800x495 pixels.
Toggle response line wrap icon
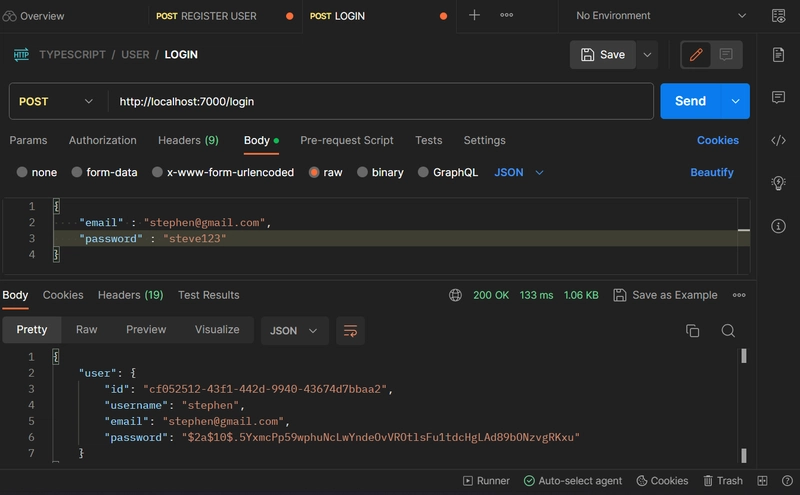pos(351,331)
